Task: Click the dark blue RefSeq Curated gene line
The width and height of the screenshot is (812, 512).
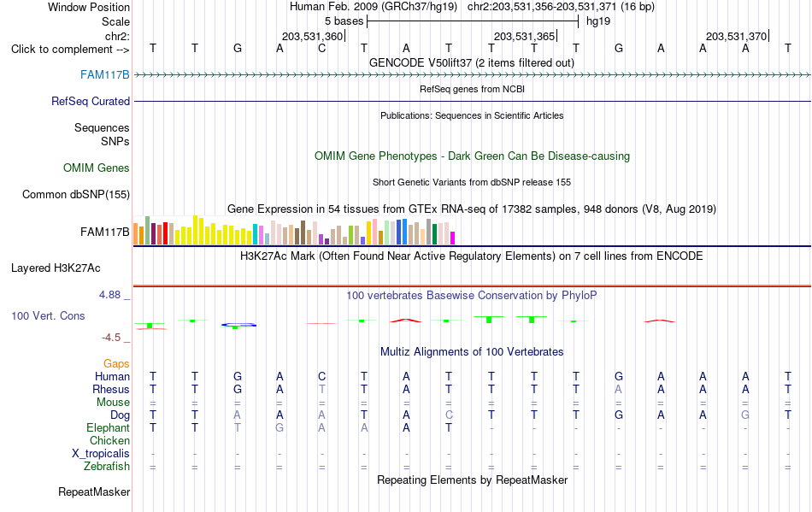Action: point(472,101)
